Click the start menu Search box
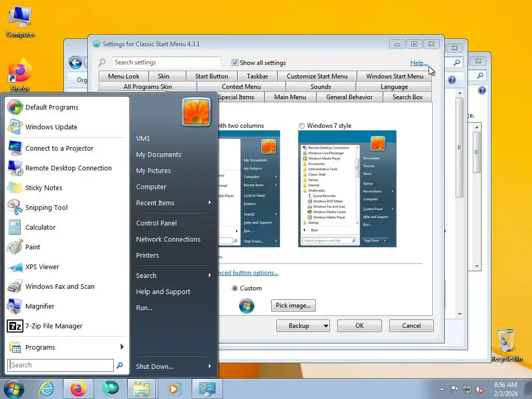532x399 pixels. pyautogui.click(x=60, y=365)
